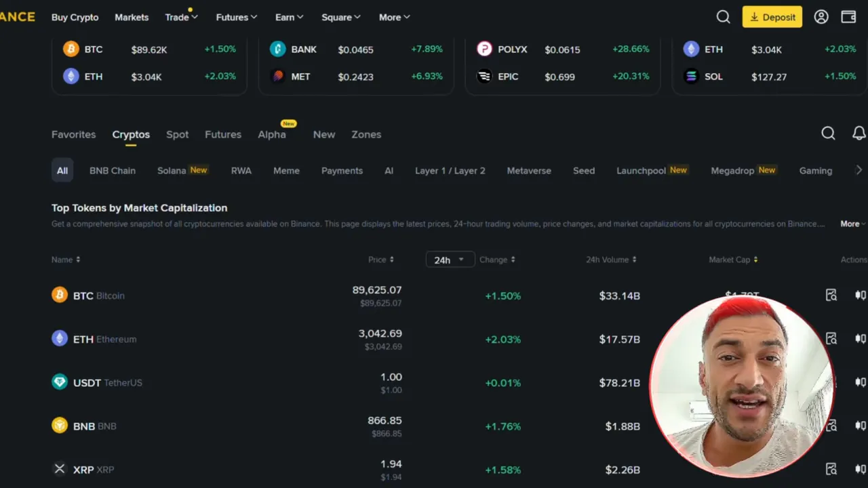Screen dimensions: 868x488
Task: Sort table by Market Cap column
Action: [x=733, y=260]
